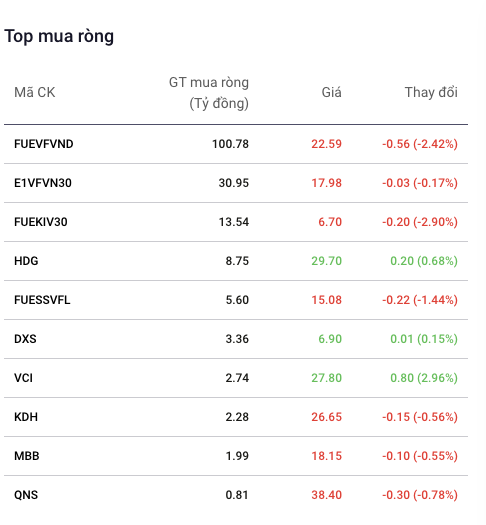Click FUEVFVND change -0.56 (-2.42%)

tap(420, 144)
